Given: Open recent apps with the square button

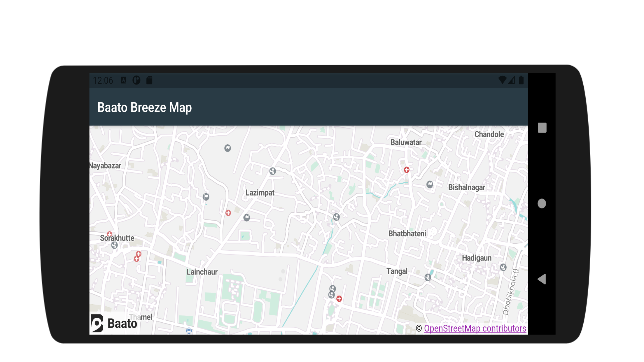Looking at the screenshot, I should tap(542, 128).
